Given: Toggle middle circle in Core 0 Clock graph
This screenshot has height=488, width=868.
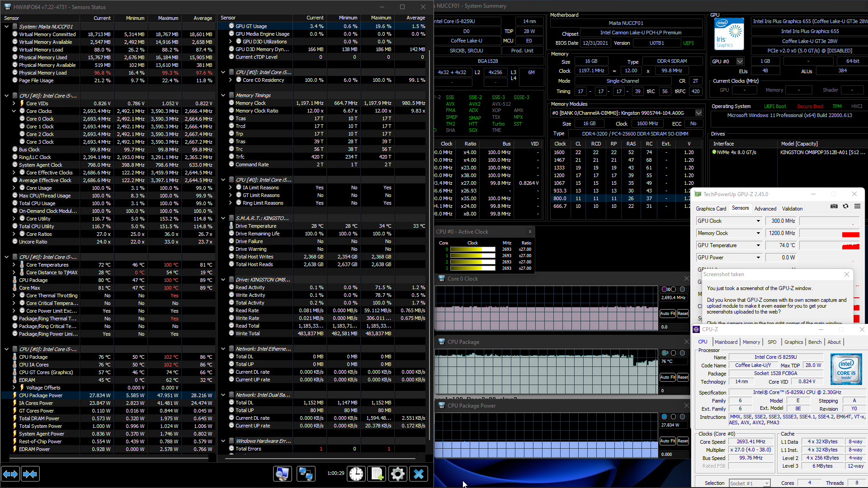Looking at the screenshot, I should tap(673, 289).
